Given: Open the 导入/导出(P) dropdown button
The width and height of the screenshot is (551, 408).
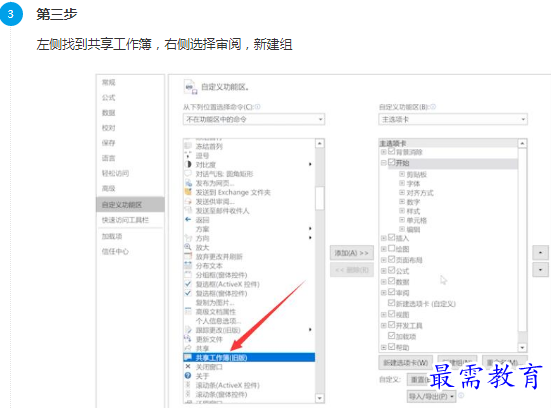Looking at the screenshot, I should click(x=431, y=396).
